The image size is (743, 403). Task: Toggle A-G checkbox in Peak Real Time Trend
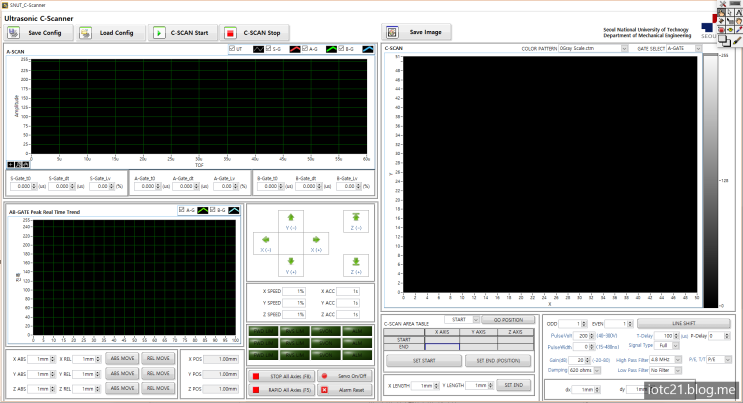pos(181,210)
